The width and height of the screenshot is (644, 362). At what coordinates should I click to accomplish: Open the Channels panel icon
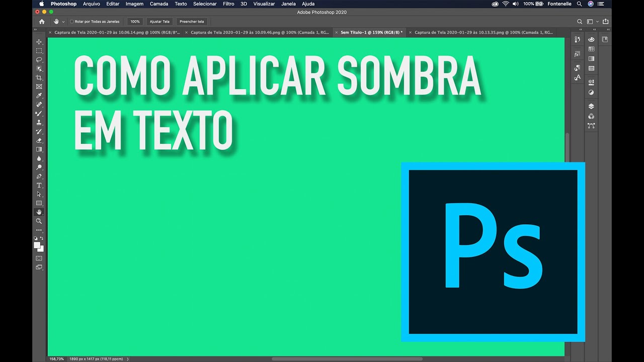click(x=591, y=116)
